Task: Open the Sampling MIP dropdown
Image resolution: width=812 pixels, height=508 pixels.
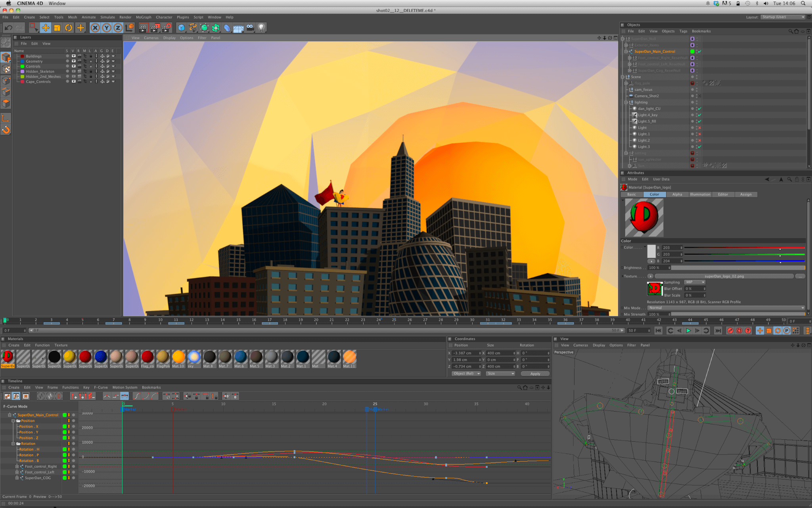Action: pyautogui.click(x=695, y=282)
